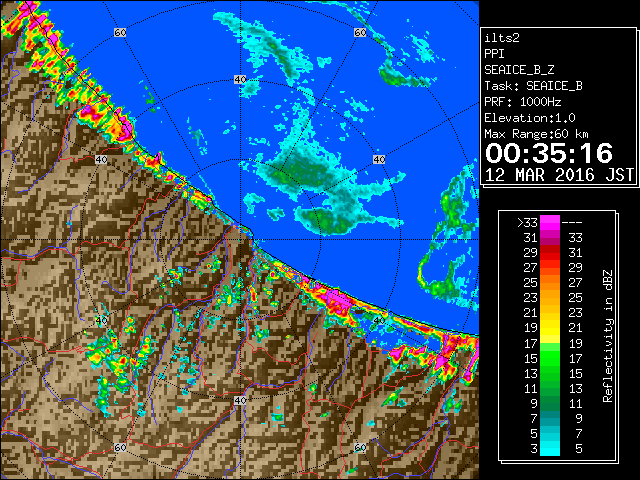Click the "40" range label southeast near the coast
The height and width of the screenshot is (480, 640).
pyautogui.click(x=379, y=320)
